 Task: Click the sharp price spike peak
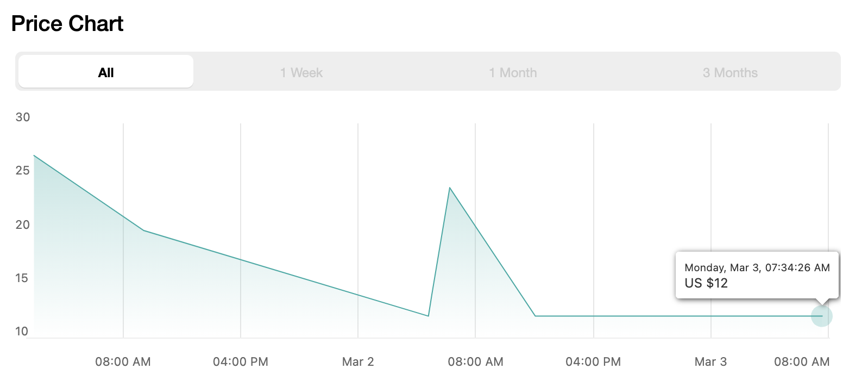pyautogui.click(x=450, y=188)
